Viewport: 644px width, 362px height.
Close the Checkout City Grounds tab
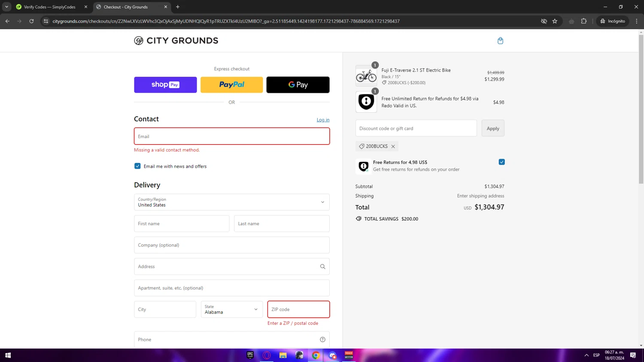tap(166, 7)
